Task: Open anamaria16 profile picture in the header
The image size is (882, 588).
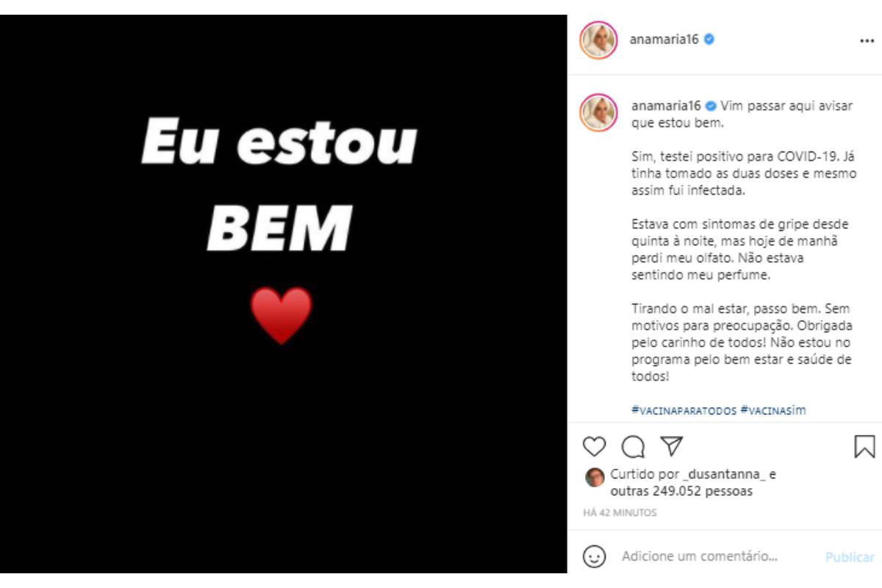Action: tap(598, 40)
